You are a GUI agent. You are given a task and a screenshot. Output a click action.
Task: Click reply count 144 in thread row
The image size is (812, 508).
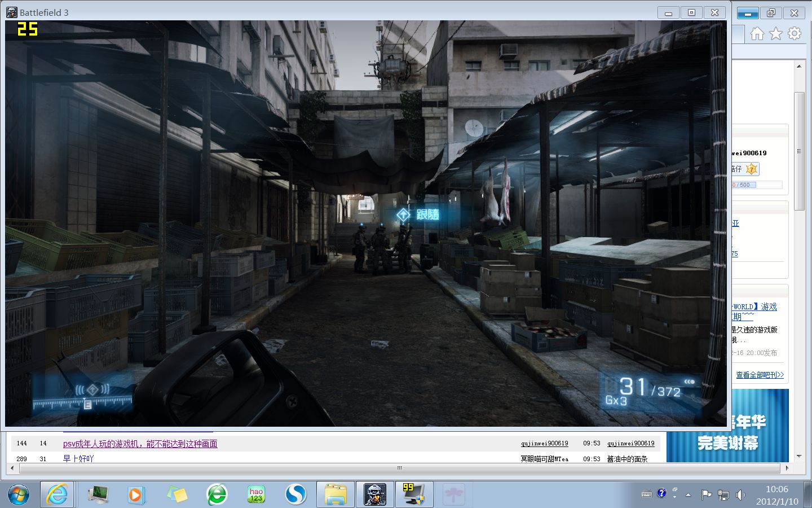22,444
